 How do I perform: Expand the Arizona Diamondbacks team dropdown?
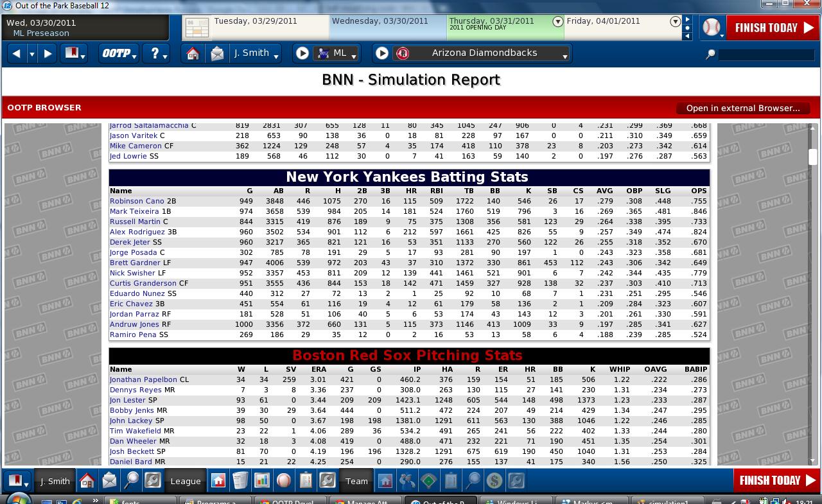coord(564,55)
